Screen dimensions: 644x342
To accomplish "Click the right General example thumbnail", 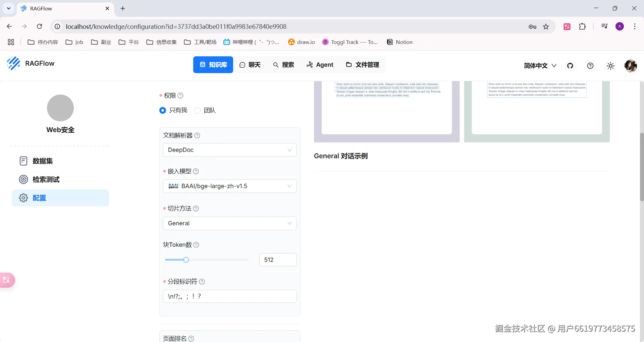I will point(537,112).
